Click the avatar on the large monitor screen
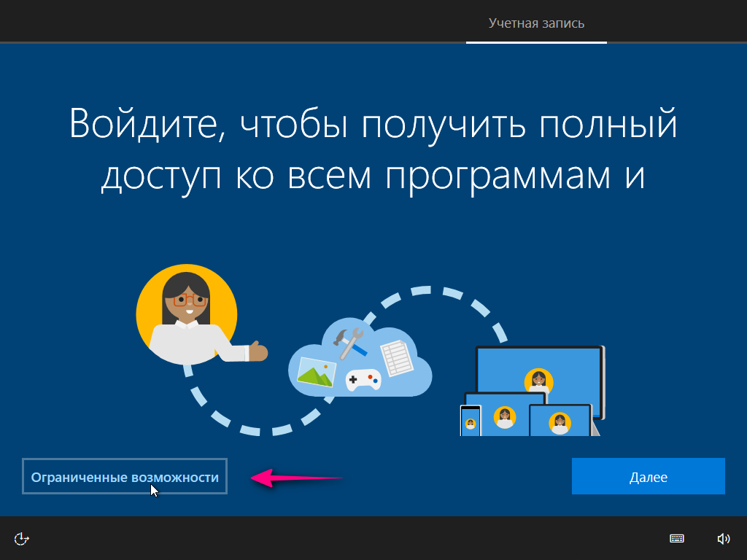 (538, 380)
